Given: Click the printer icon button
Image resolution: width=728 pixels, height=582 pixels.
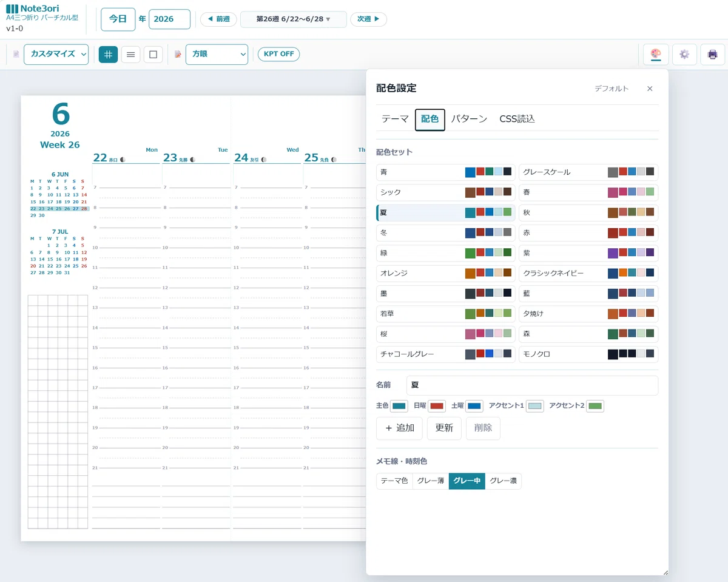Looking at the screenshot, I should pos(712,54).
